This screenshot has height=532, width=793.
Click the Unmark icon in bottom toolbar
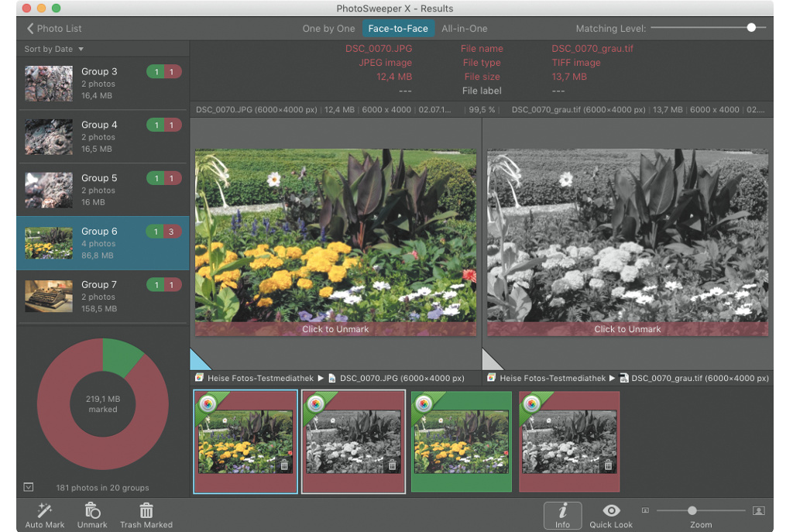click(x=92, y=510)
